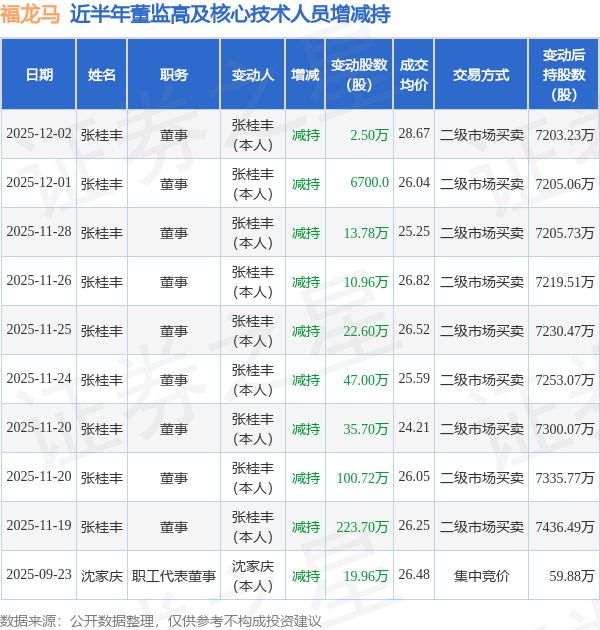Viewport: 600px width, 630px height.
Task: Click the 数据来源 footer disclaimer text
Action: [x=161, y=621]
